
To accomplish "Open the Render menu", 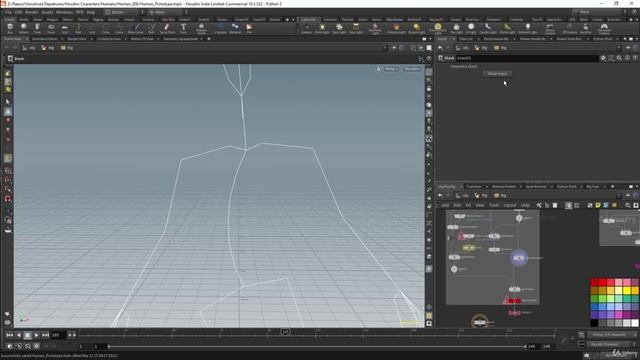I will coord(31,12).
